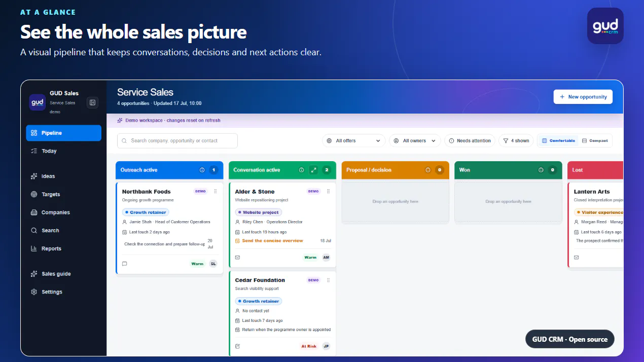The image size is (644, 362).
Task: Click 'Riley Chen · Operations Director' contact
Action: [272, 222]
